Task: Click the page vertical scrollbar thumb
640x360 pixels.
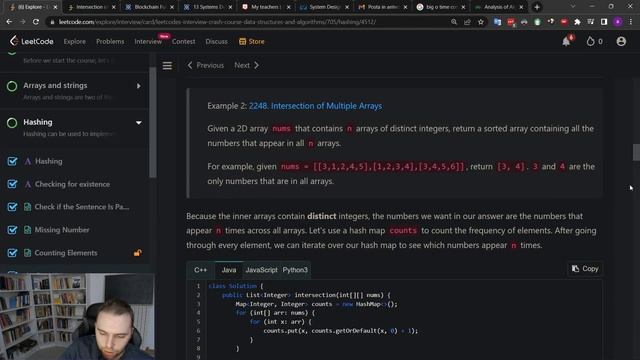Action: pos(636,152)
